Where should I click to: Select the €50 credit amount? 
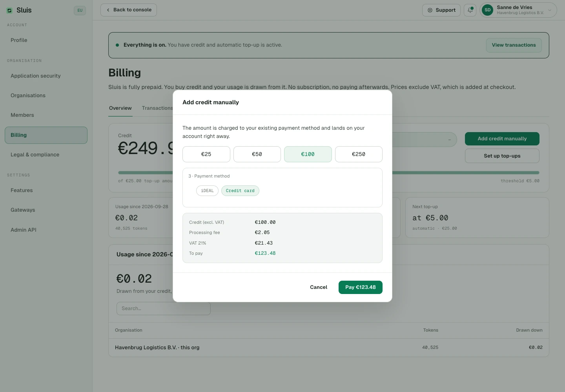[x=257, y=154]
